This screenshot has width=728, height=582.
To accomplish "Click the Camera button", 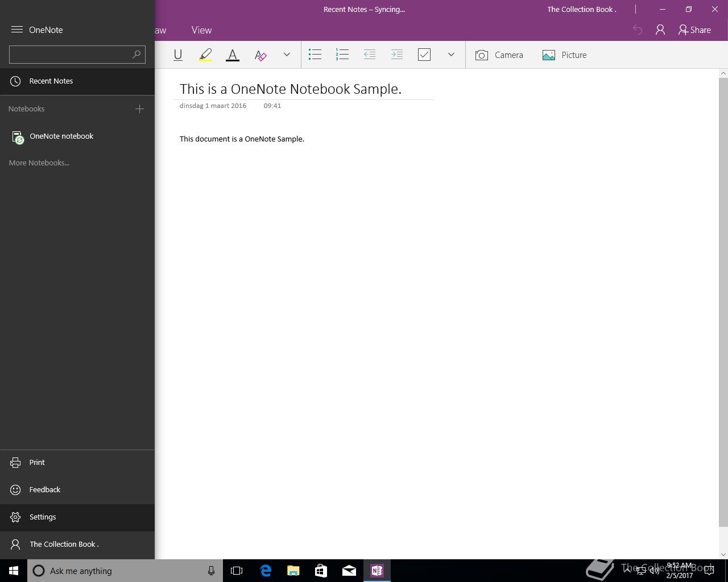I will (x=499, y=55).
